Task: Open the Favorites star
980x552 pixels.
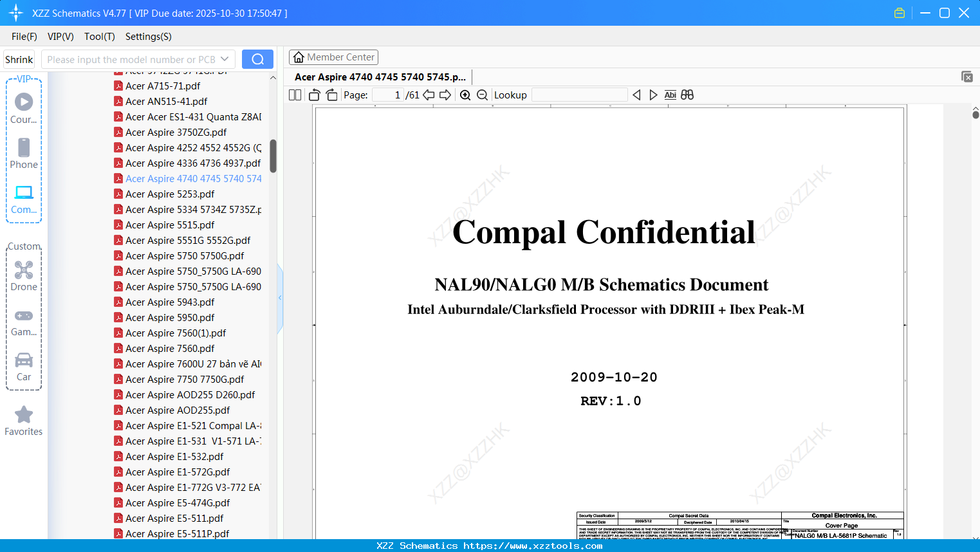Action: click(x=24, y=421)
